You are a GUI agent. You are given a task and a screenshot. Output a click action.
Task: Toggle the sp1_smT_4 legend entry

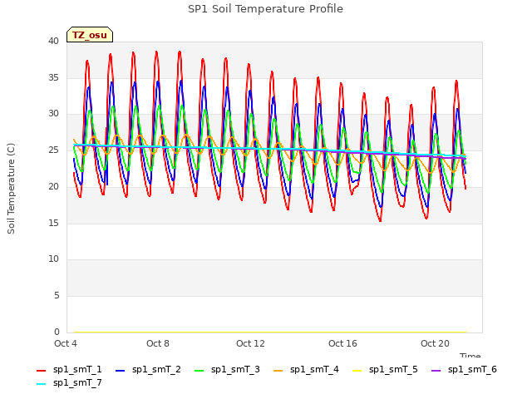[306, 369]
